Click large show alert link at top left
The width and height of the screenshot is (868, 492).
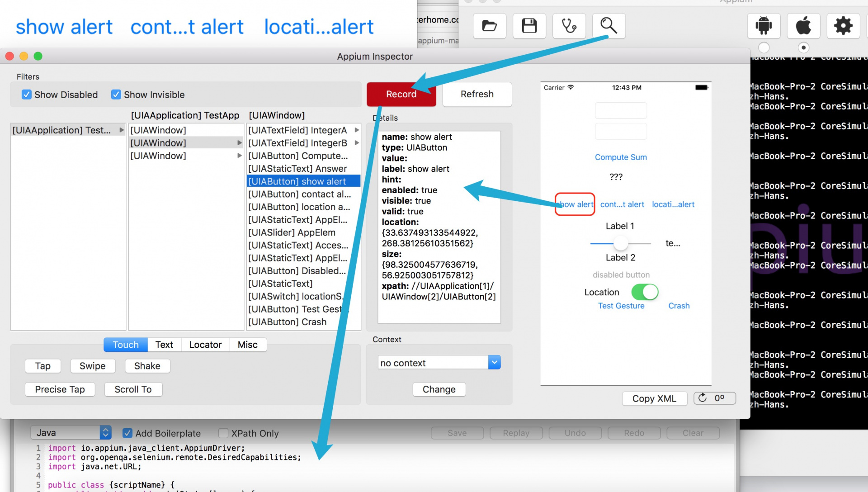(64, 27)
